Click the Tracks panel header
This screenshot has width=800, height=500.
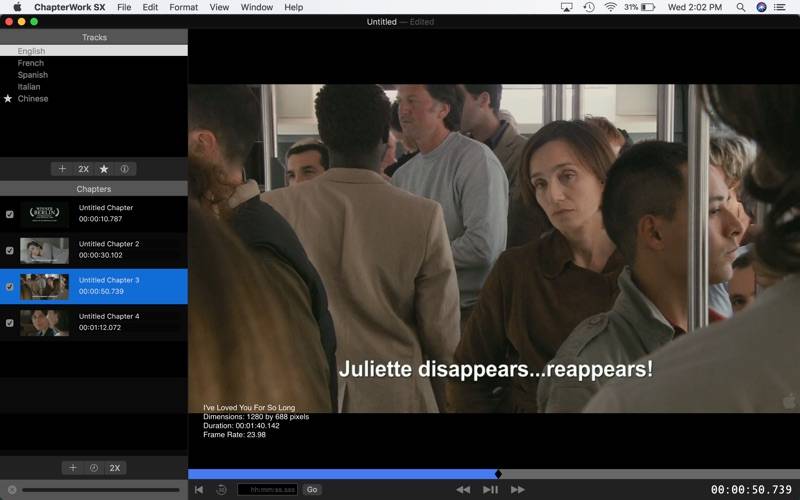tap(94, 37)
